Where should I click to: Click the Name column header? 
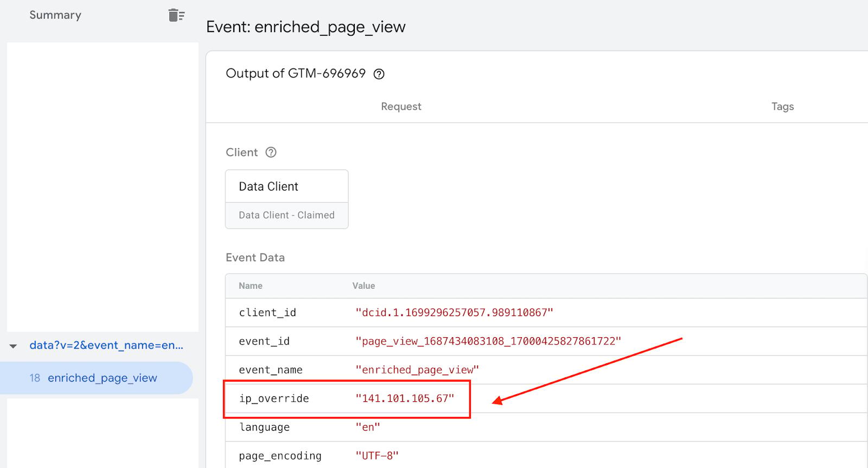click(251, 286)
